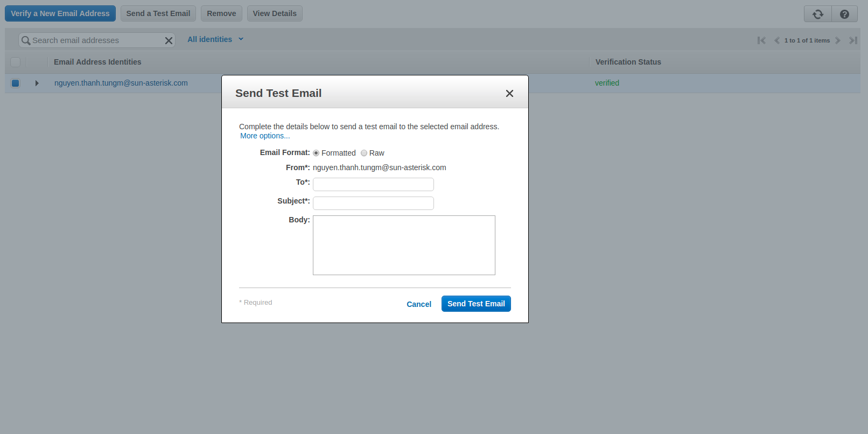Go to the first page arrow
Image resolution: width=868 pixels, height=434 pixels.
click(761, 40)
